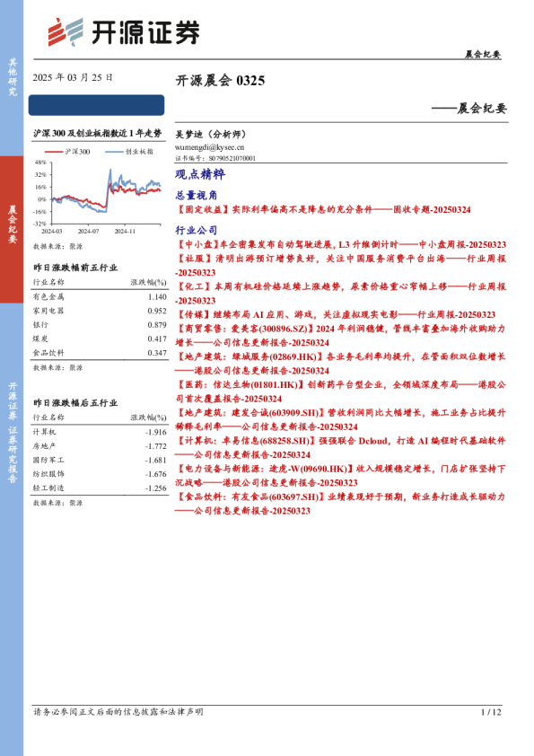Open the 中小盘周报-20250323 report link
This screenshot has width=534, height=756.
point(341,244)
